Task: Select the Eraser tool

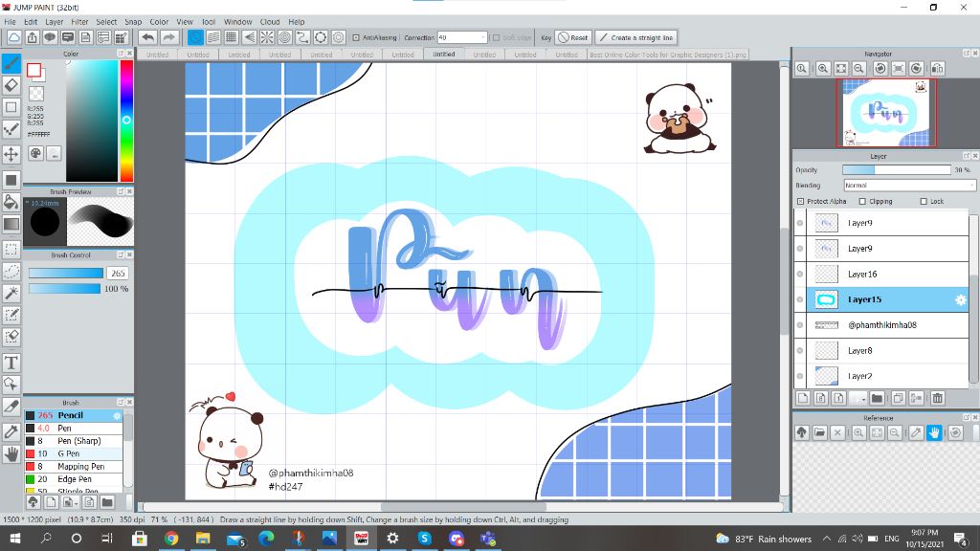Action: [x=11, y=85]
